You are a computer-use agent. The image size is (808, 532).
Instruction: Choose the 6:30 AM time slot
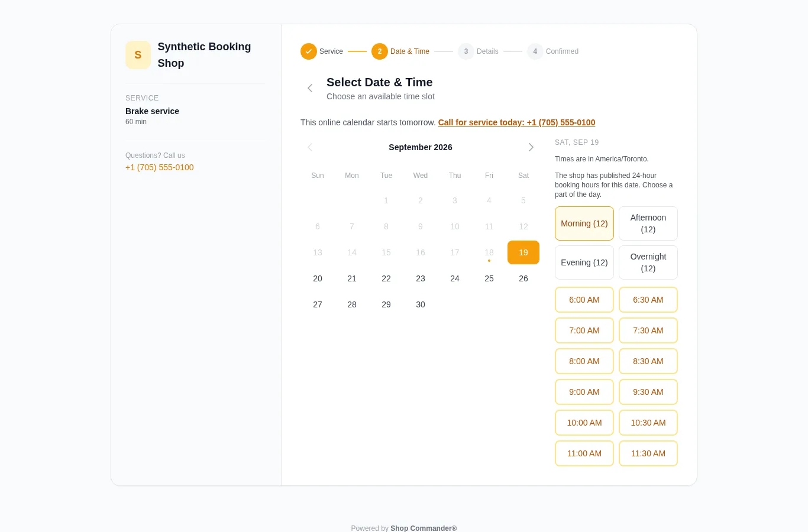[x=648, y=300]
